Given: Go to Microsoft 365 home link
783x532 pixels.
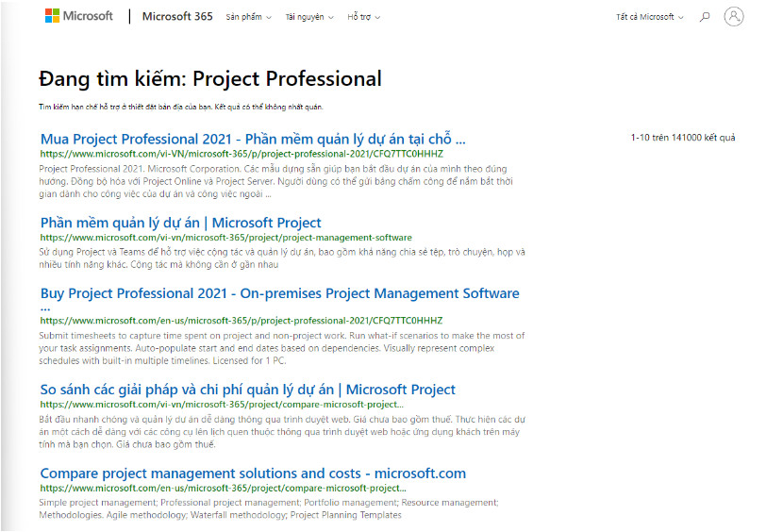Looking at the screenshot, I should 177,16.
